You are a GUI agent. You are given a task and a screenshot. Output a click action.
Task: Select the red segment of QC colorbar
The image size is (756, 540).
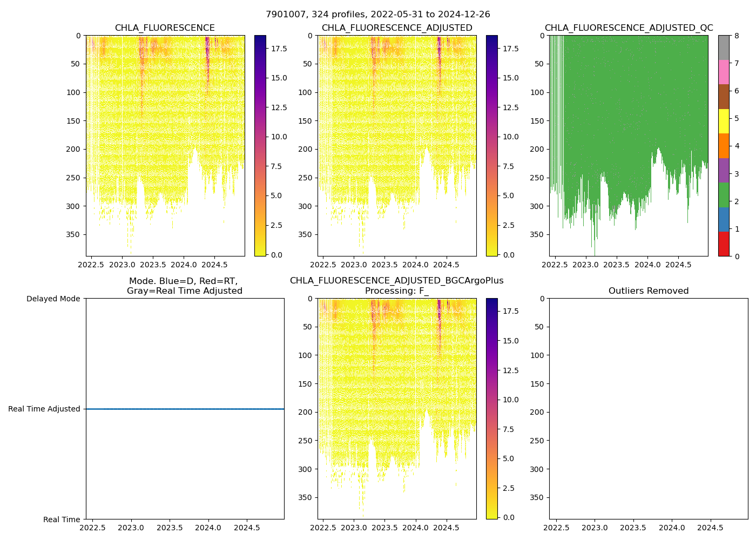[x=724, y=244]
